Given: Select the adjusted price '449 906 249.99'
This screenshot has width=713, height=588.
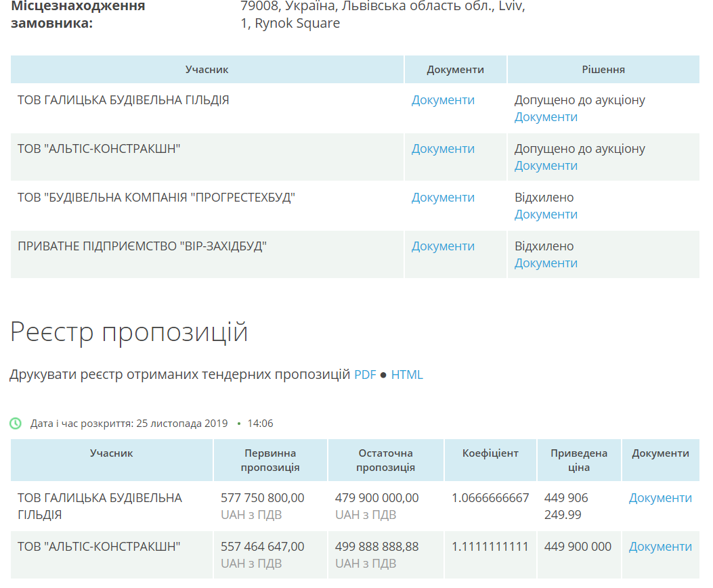Looking at the screenshot, I should tap(566, 506).
